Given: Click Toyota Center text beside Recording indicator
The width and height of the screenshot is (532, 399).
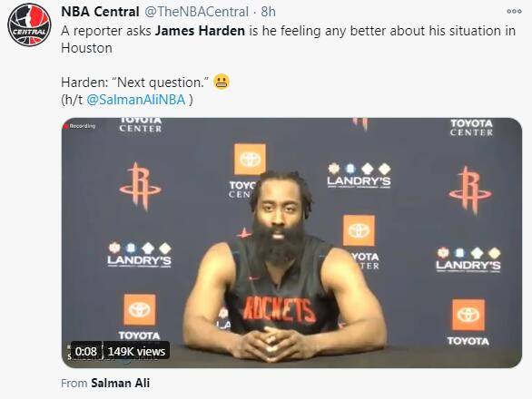Looking at the screenshot, I should (x=141, y=125).
